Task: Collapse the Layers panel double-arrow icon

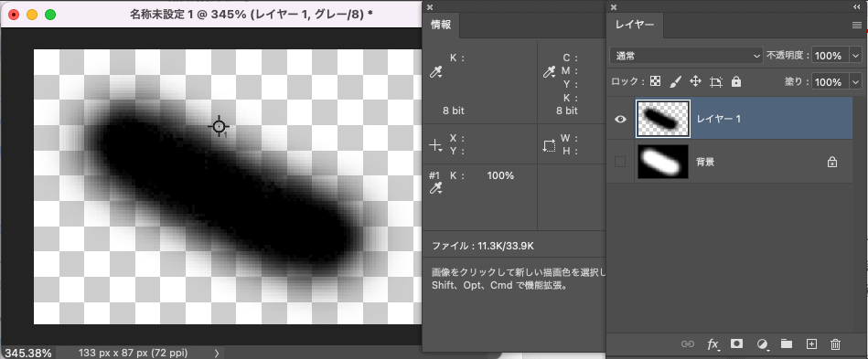Action: pyautogui.click(x=858, y=7)
